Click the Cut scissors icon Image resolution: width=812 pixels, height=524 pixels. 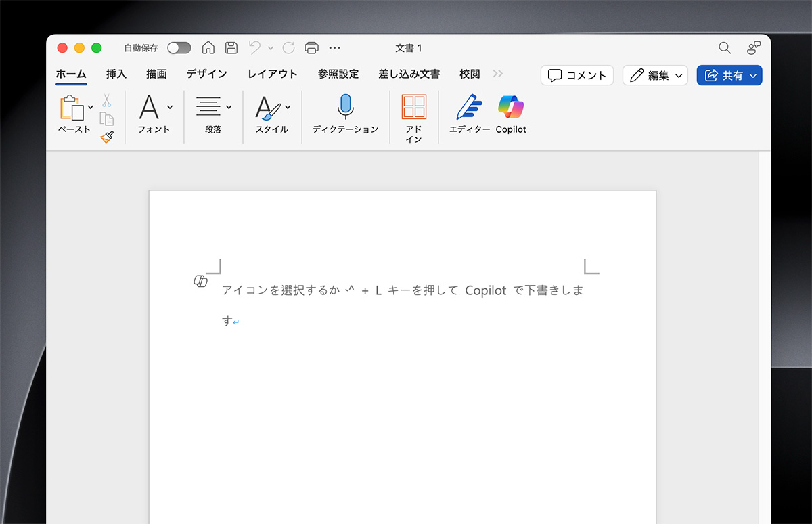click(x=107, y=101)
